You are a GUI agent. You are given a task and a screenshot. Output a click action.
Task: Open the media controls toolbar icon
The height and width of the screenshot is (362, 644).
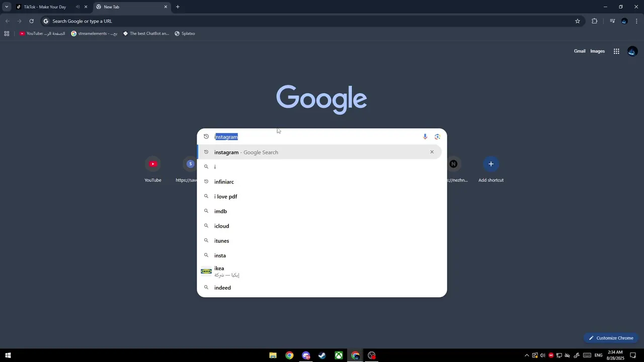612,21
